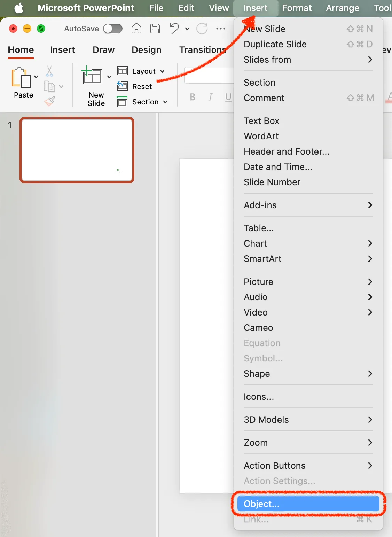
Task: Choose New Slide from the Insert menu
Action: pyautogui.click(x=308, y=29)
